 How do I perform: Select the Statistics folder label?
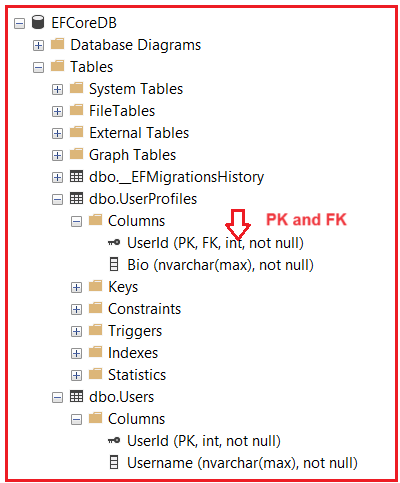(137, 375)
